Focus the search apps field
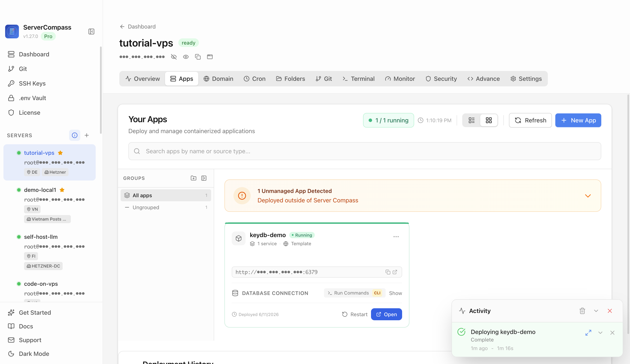630x364 pixels. pyautogui.click(x=365, y=151)
